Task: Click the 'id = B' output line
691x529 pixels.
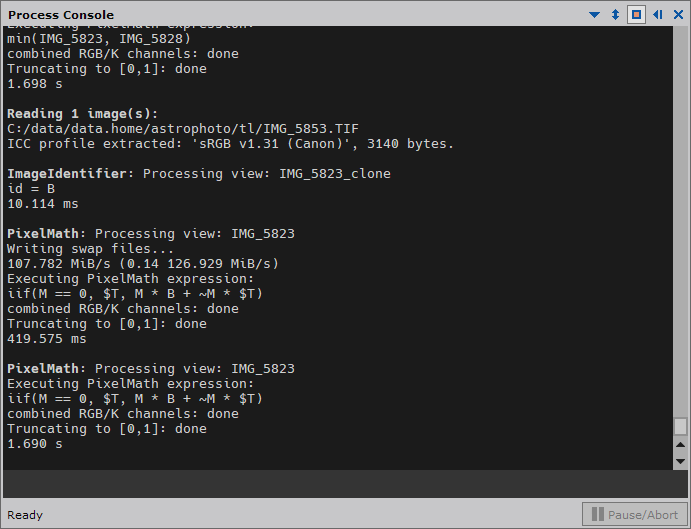Action: [x=31, y=189]
